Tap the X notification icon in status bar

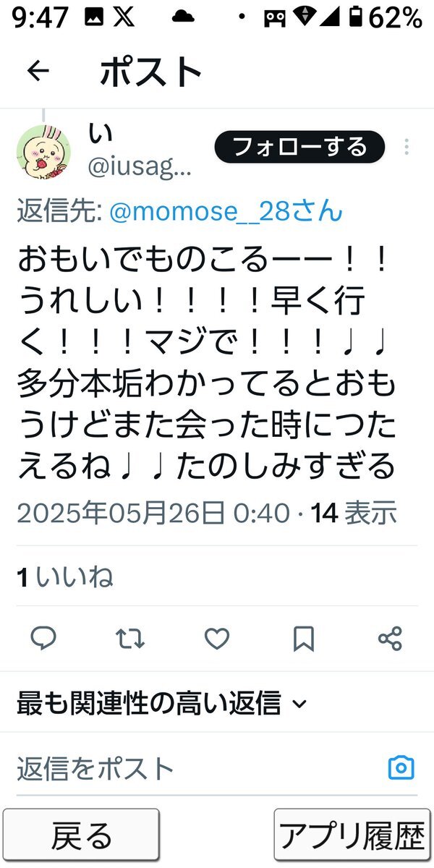click(x=124, y=18)
